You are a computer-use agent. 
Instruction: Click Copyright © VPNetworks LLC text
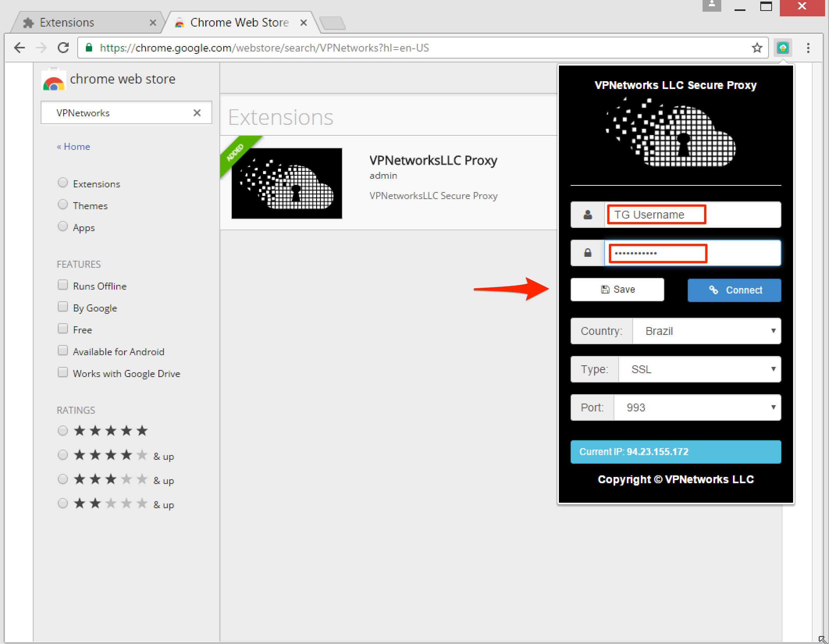pyautogui.click(x=676, y=479)
